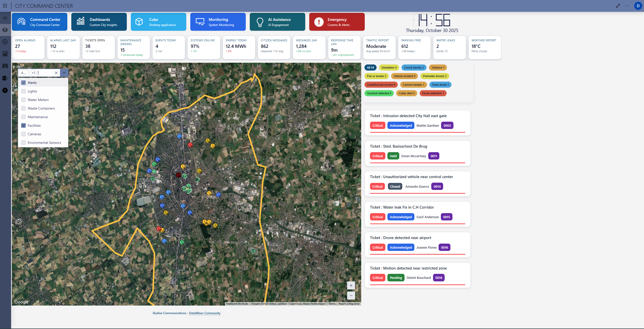Collapse the map layers dropdown chevron
Viewport: 644px width, 329px height.
[x=64, y=73]
